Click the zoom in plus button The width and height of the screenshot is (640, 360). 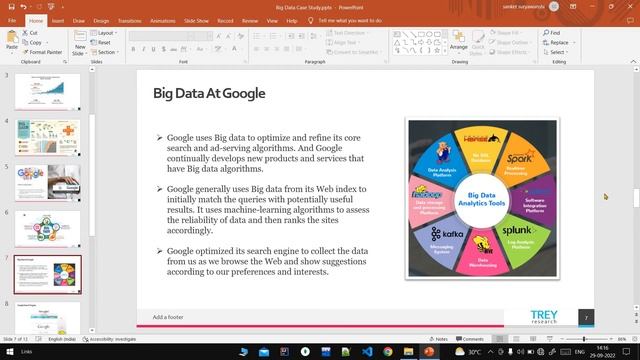tap(611, 339)
